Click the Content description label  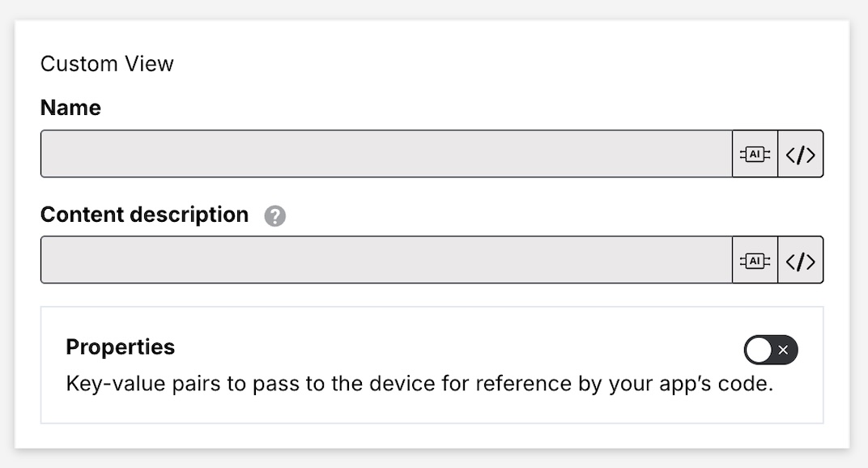[x=144, y=215]
